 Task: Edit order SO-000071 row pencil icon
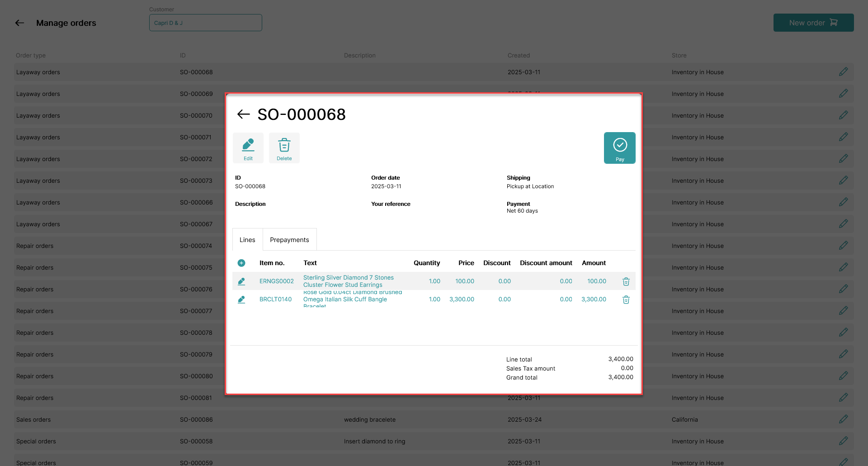coord(844,137)
